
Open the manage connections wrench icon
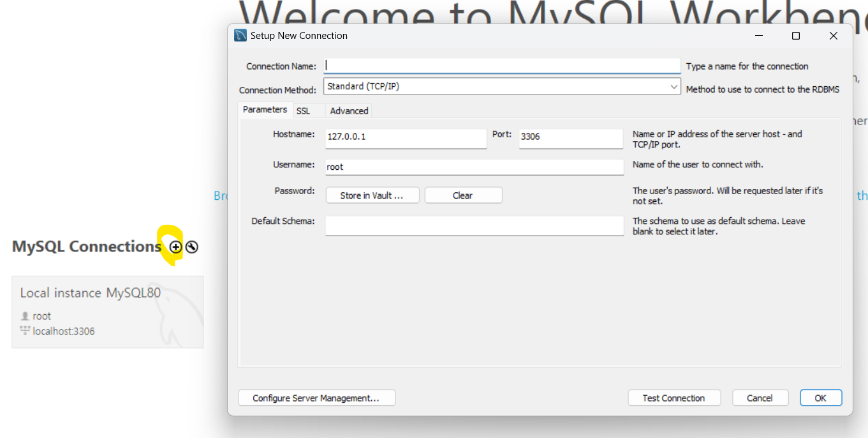click(191, 247)
